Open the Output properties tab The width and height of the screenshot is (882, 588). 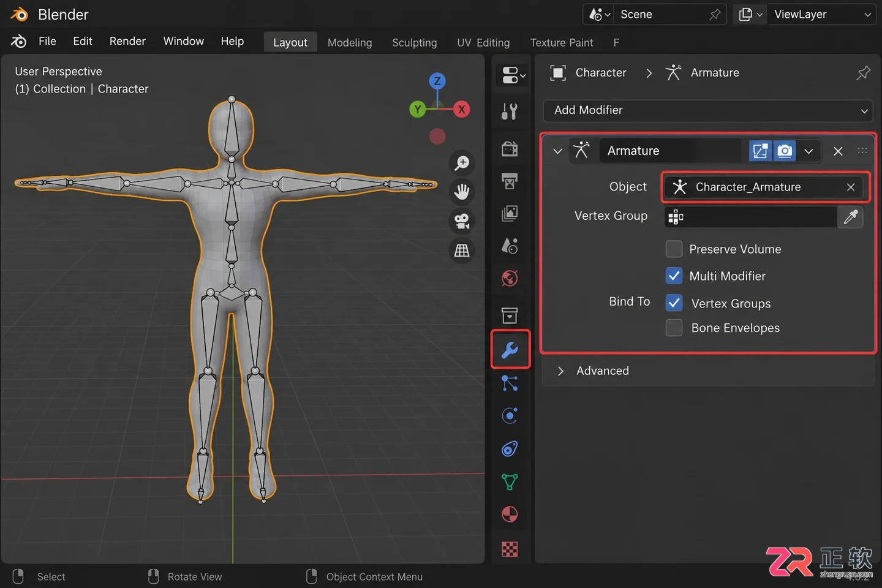(510, 181)
